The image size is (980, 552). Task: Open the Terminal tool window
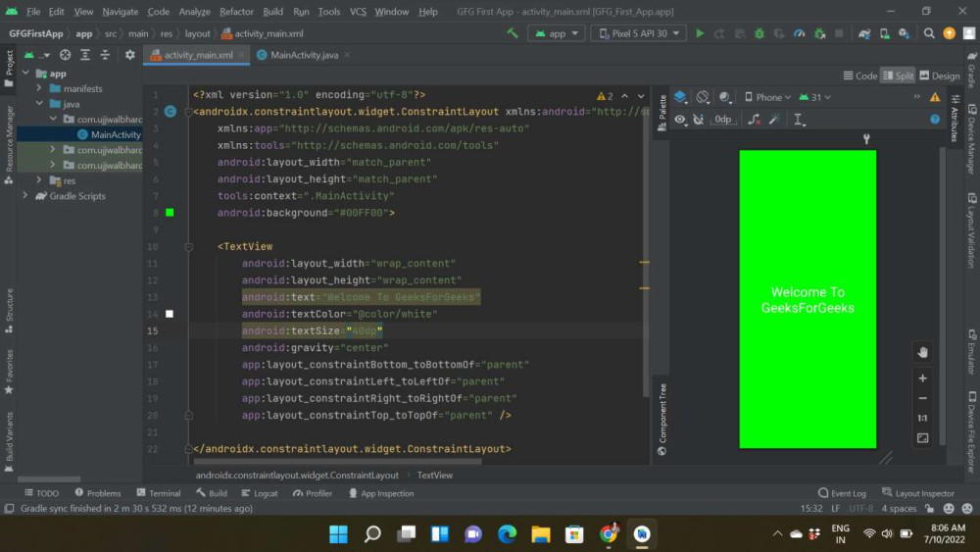pyautogui.click(x=159, y=493)
